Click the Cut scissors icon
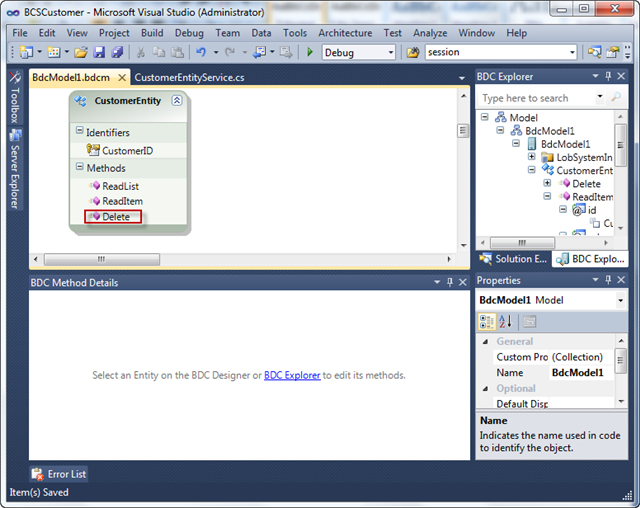The image size is (640, 508). 140,52
